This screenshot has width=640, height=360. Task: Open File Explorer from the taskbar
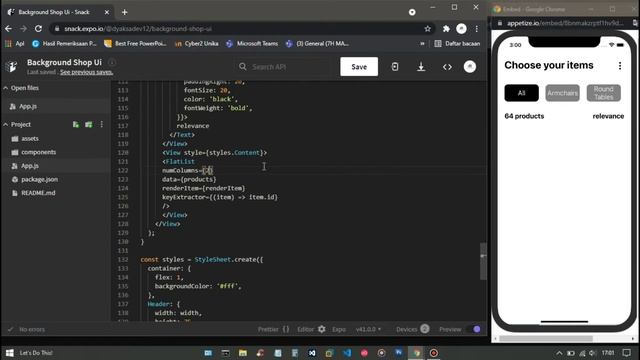243,353
